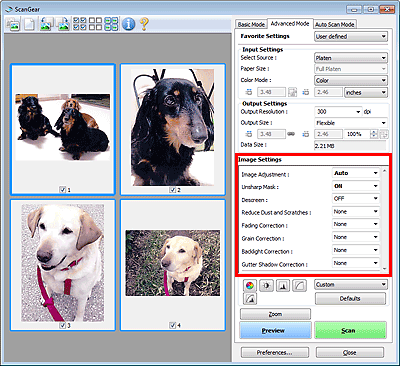Uncheck the checkbox under thumbnail 1
This screenshot has height=366, width=400.
click(x=63, y=190)
